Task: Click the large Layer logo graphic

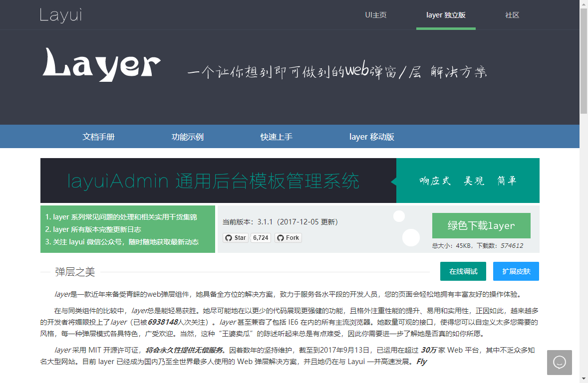Action: pos(101,65)
